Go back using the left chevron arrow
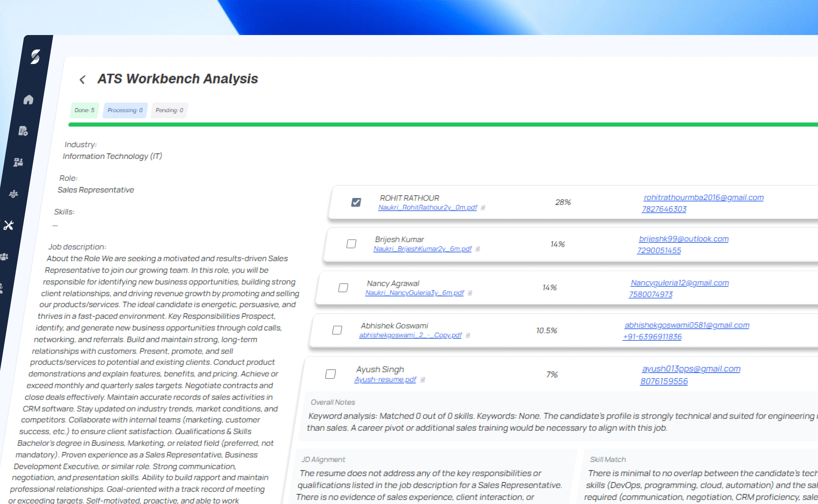Image resolution: width=818 pixels, height=504 pixels. pos(82,80)
